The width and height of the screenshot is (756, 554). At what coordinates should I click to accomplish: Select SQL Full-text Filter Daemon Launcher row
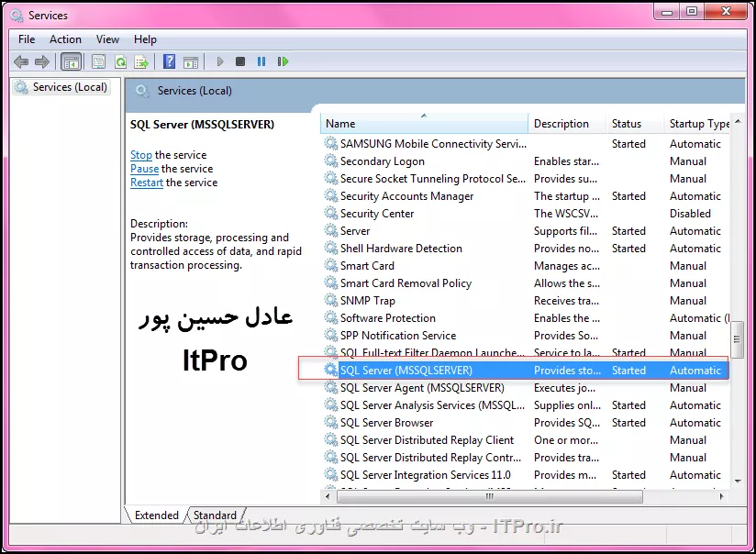point(526,352)
